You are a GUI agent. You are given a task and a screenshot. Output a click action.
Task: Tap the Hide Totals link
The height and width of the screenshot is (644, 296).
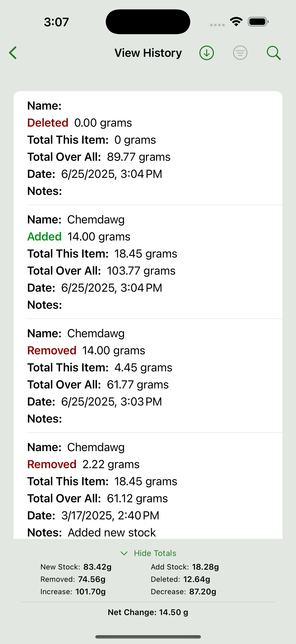pos(155,553)
